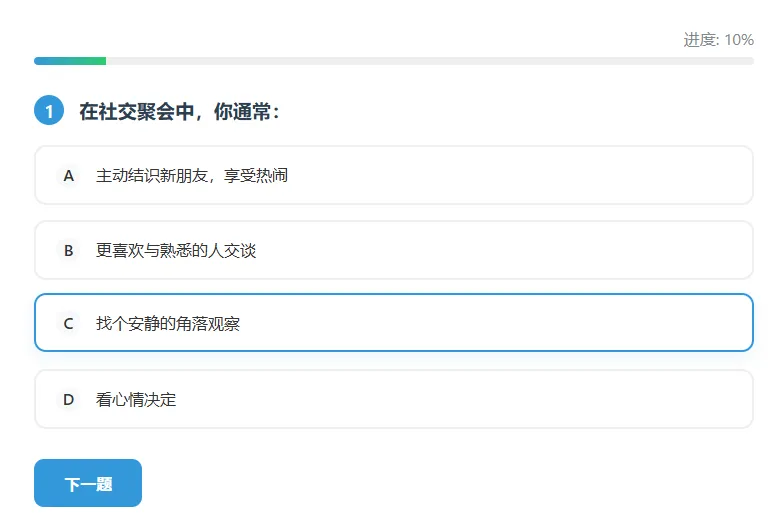The width and height of the screenshot is (784, 531).
Task: Click the 进度: 10% label
Action: (x=718, y=40)
